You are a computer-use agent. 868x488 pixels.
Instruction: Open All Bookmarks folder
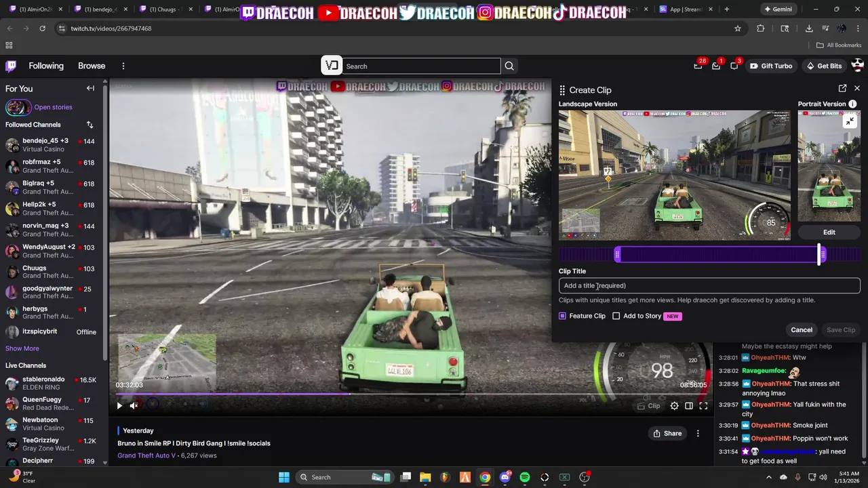pos(839,45)
